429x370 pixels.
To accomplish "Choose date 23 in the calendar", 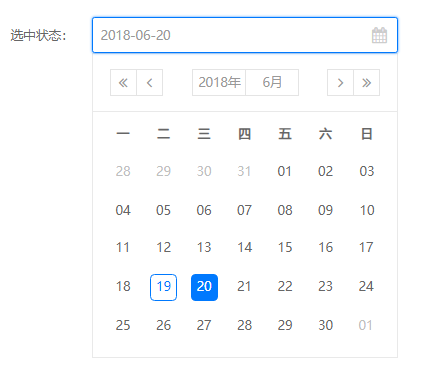I will [326, 287].
